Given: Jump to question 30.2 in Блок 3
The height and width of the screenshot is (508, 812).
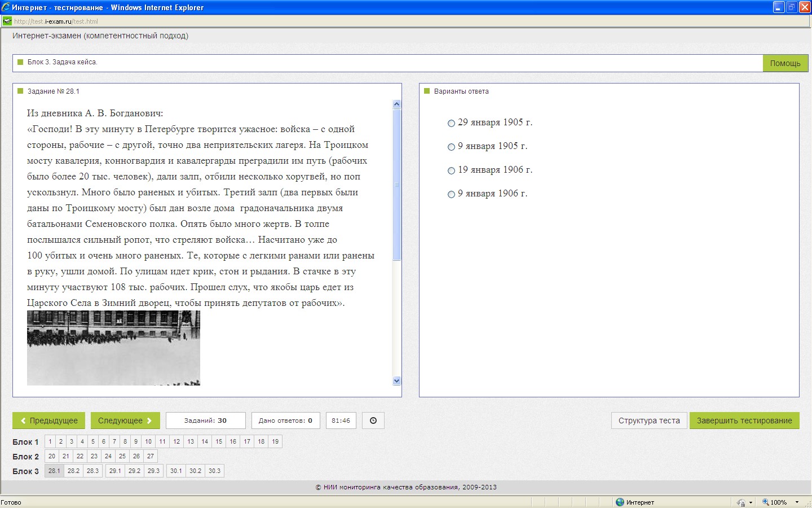Looking at the screenshot, I should point(195,471).
